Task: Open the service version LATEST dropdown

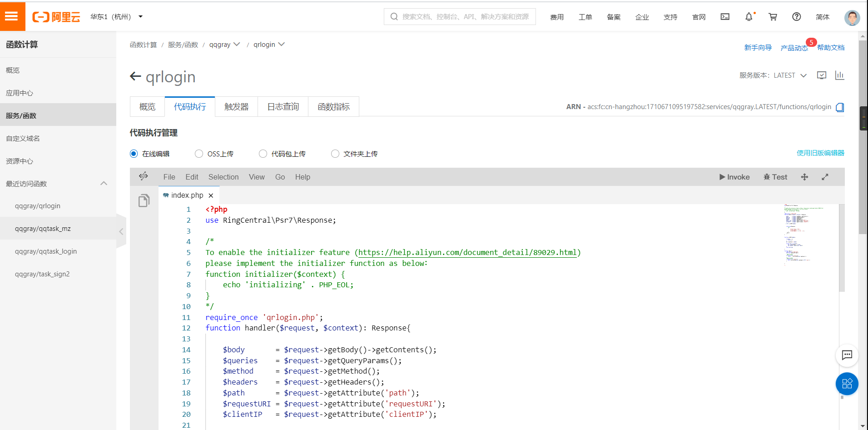Action: [x=790, y=75]
